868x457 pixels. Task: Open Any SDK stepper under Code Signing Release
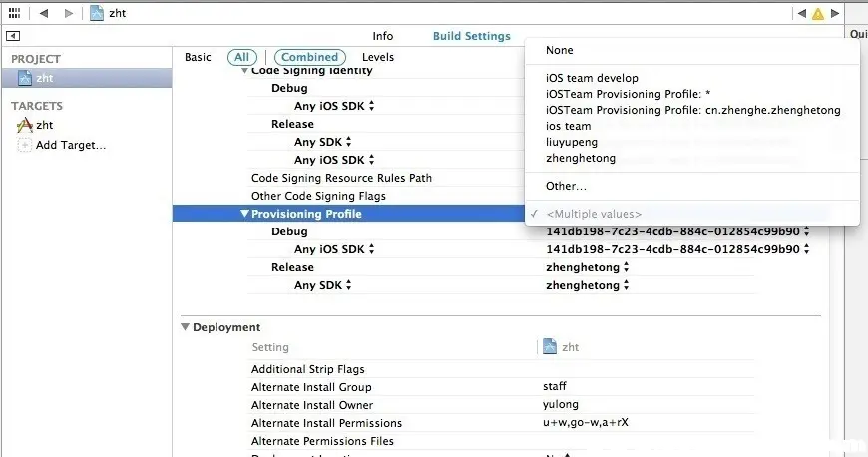pyautogui.click(x=348, y=142)
